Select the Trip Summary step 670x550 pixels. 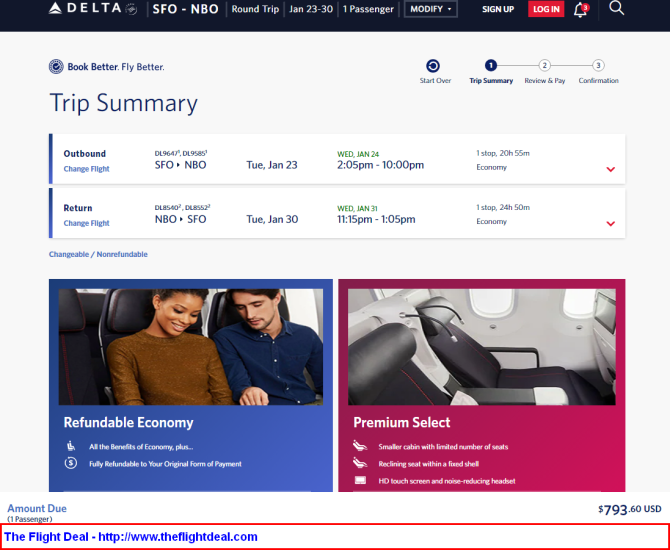click(x=491, y=66)
